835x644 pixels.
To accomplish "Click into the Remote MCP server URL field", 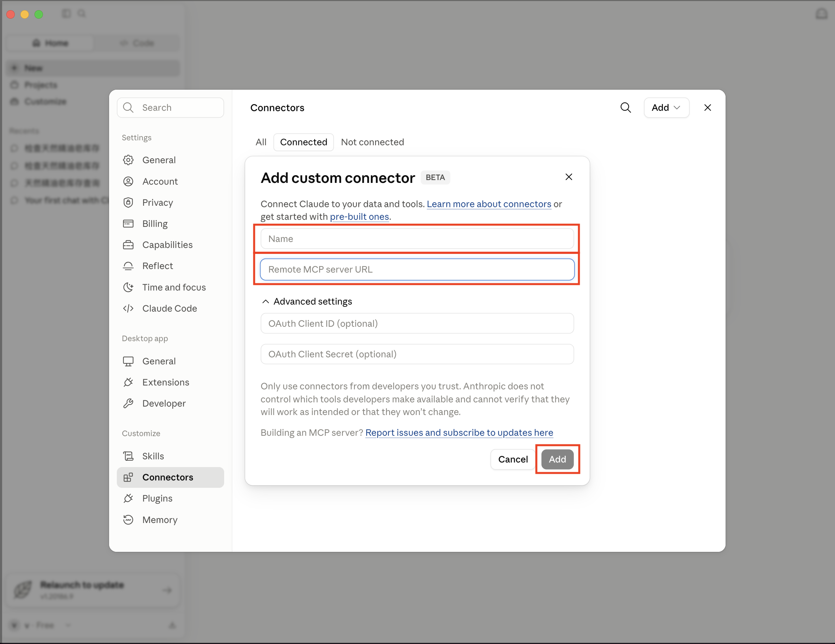I will pyautogui.click(x=417, y=269).
